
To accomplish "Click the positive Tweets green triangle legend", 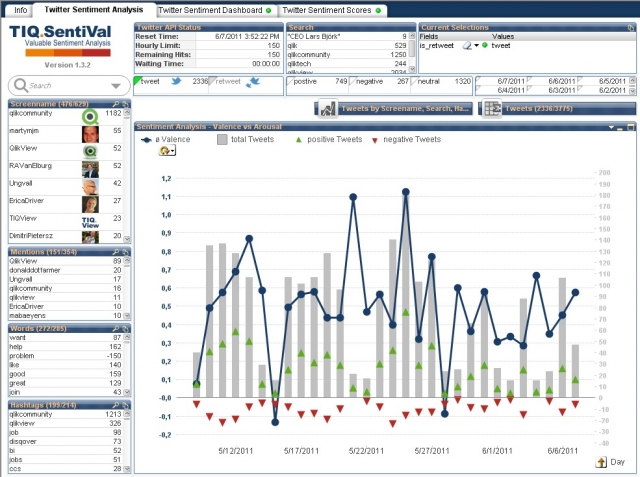I will pos(298,140).
